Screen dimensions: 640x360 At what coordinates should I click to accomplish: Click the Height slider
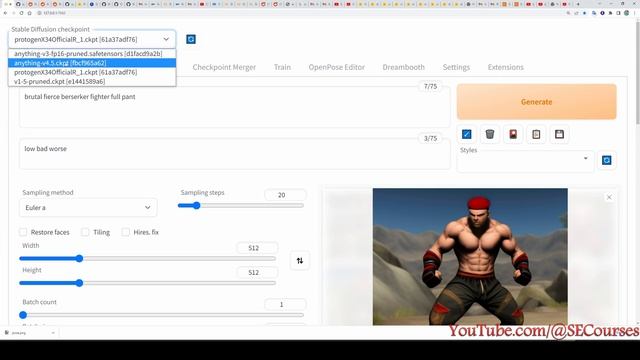pyautogui.click(x=147, y=283)
